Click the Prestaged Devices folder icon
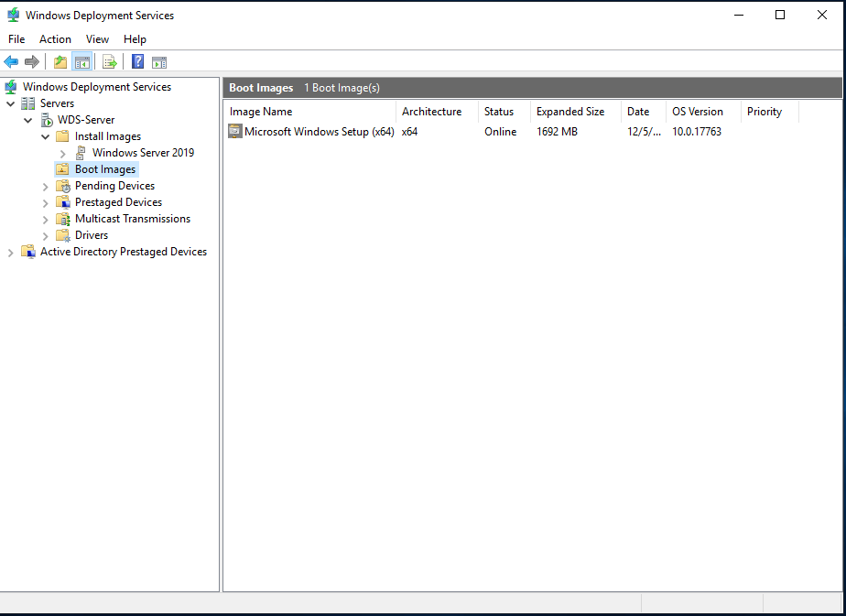The height and width of the screenshot is (616, 846). (x=63, y=202)
